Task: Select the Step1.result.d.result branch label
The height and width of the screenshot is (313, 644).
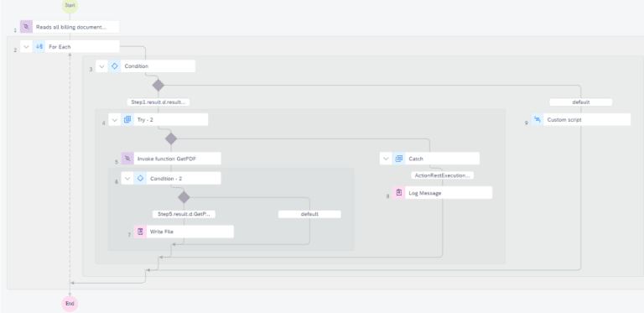Action: 158,102
